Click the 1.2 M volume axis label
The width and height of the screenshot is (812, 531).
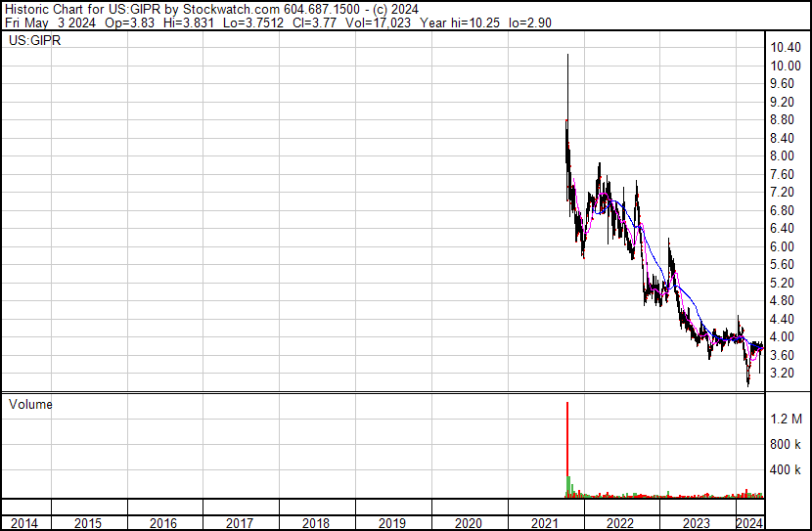pos(786,420)
